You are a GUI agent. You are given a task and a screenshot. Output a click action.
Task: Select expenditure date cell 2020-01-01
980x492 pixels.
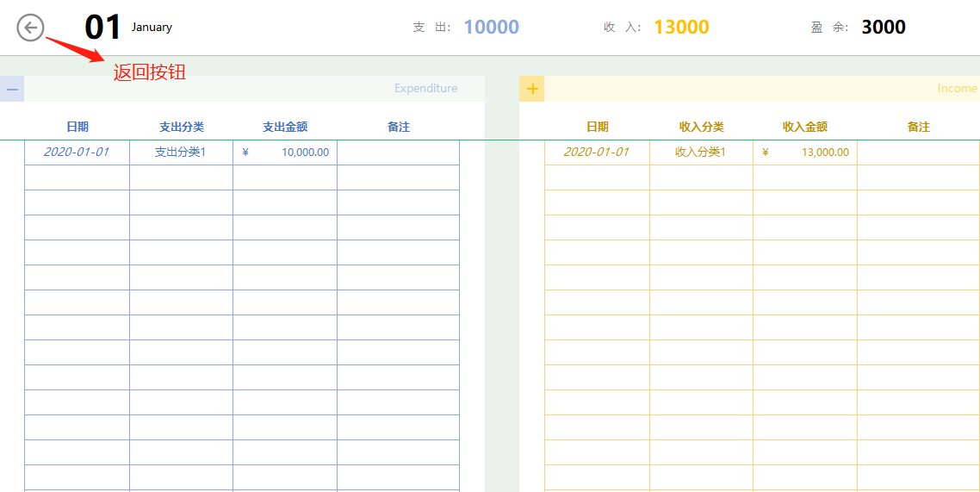(x=77, y=153)
